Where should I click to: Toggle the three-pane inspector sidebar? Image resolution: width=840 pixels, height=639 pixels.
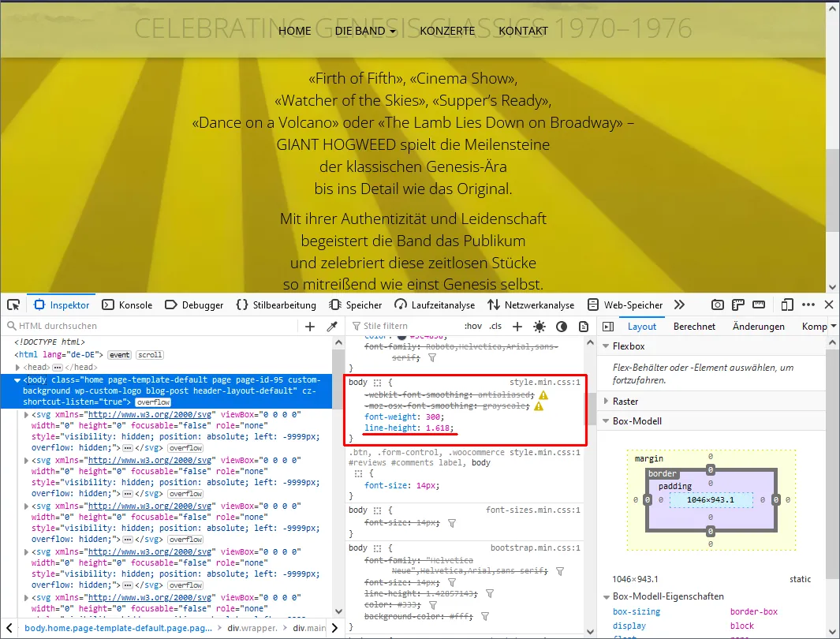(608, 326)
